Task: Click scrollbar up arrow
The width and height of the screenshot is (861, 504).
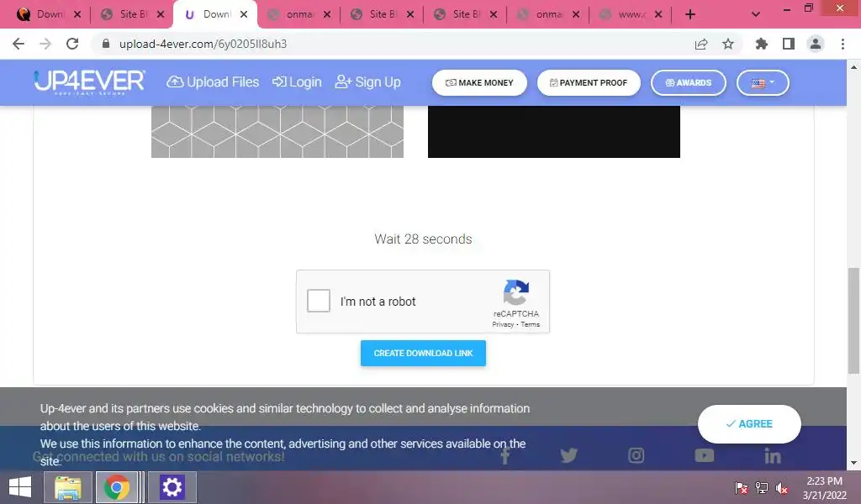Action: pyautogui.click(x=854, y=67)
